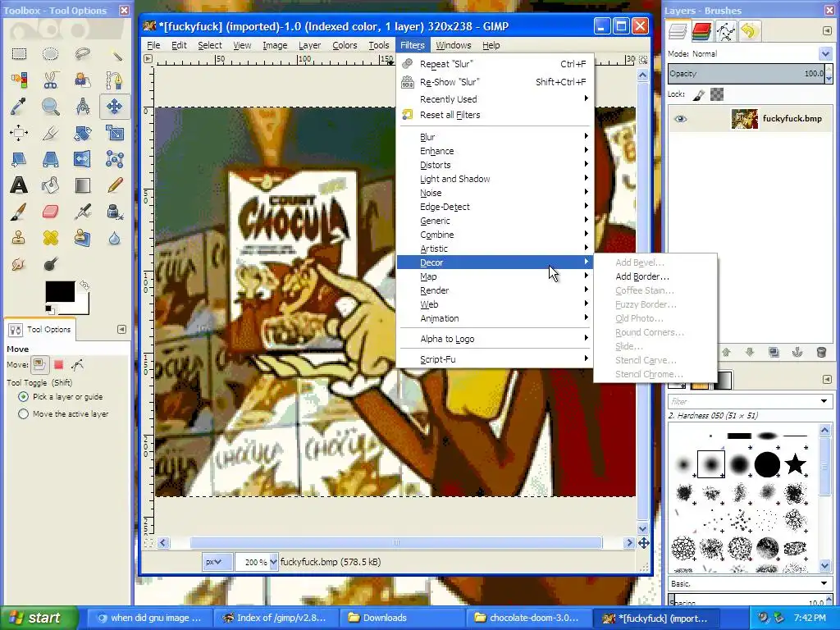Toggle visibility eye of fuckyfuck.bmp layer

[680, 119]
